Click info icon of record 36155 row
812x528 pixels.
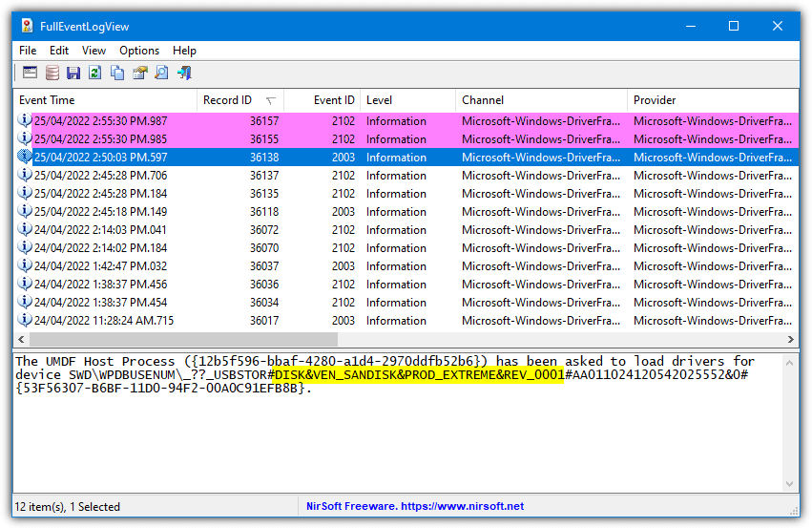pos(25,138)
